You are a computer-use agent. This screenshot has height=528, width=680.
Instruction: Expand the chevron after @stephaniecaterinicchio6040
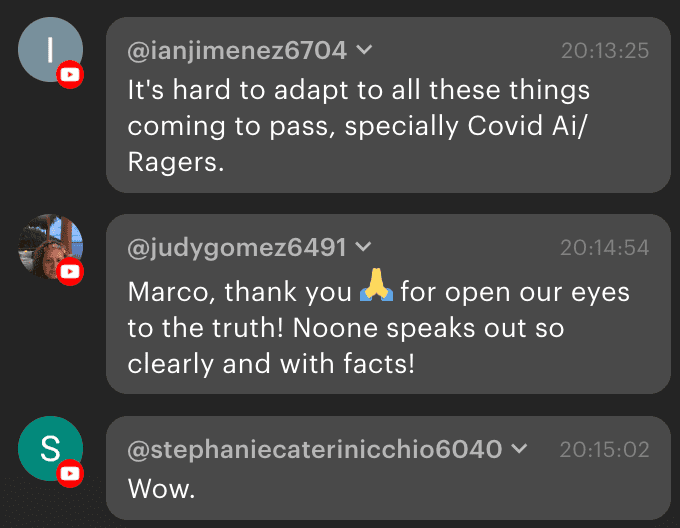[518, 449]
